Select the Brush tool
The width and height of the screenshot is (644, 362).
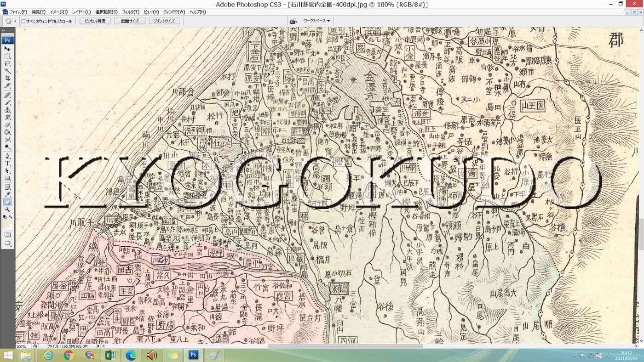(7, 102)
